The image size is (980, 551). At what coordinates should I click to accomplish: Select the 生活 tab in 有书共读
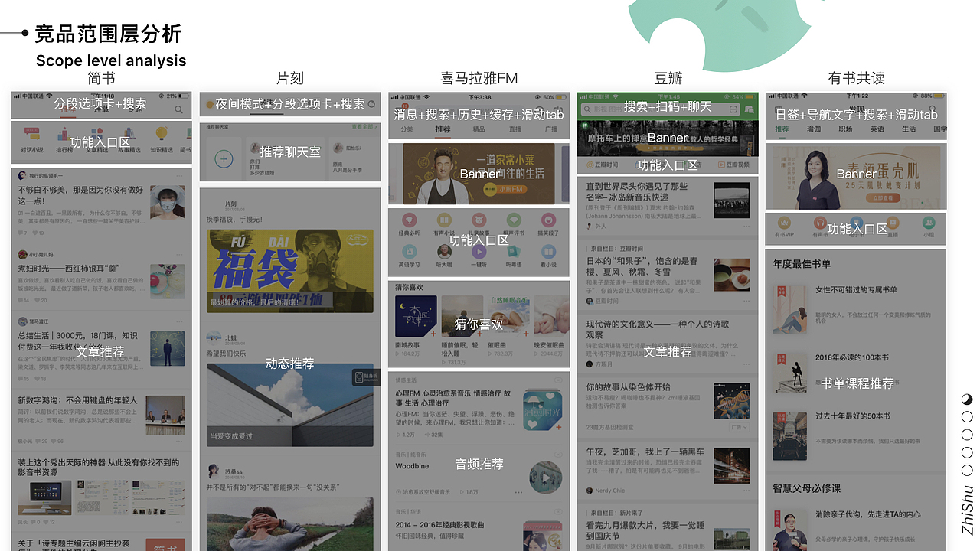[x=908, y=129]
